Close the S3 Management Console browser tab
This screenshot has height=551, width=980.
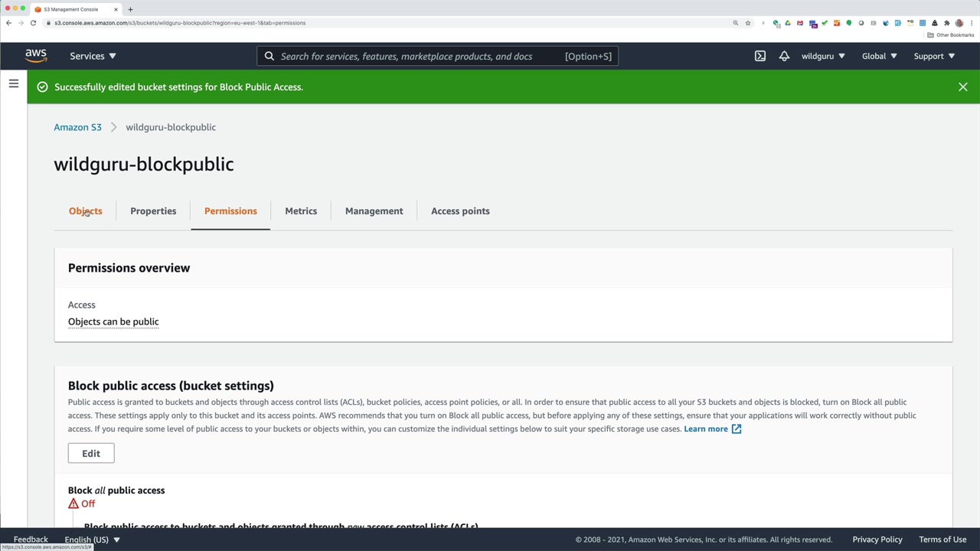(x=116, y=9)
